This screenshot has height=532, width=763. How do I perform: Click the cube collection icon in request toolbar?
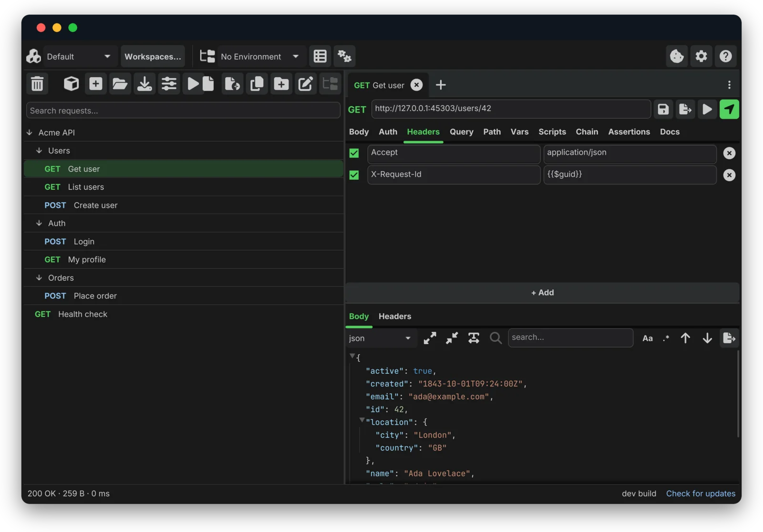tap(72, 84)
